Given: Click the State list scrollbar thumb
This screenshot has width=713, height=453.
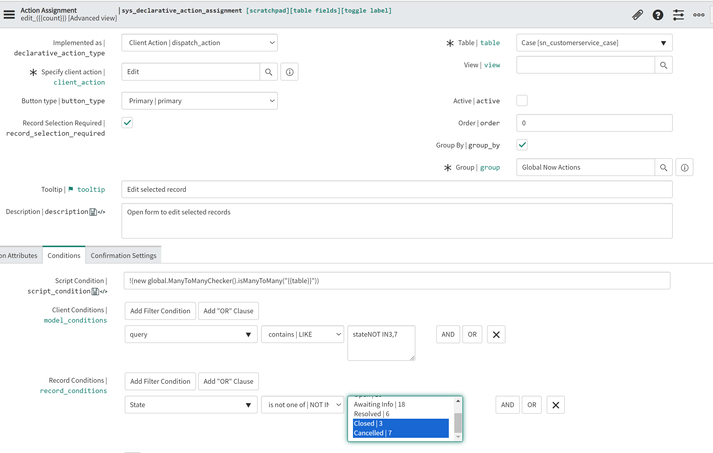Looking at the screenshot, I should [458, 423].
